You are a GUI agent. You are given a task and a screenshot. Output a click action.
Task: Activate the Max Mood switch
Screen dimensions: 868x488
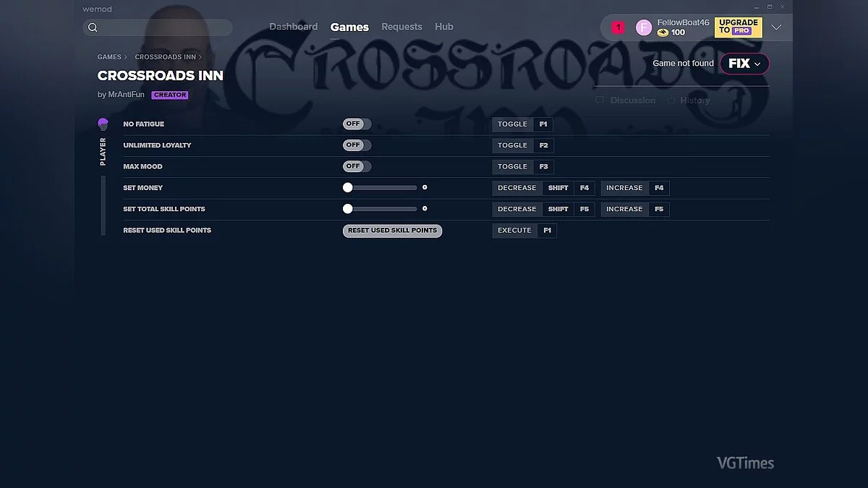356,166
